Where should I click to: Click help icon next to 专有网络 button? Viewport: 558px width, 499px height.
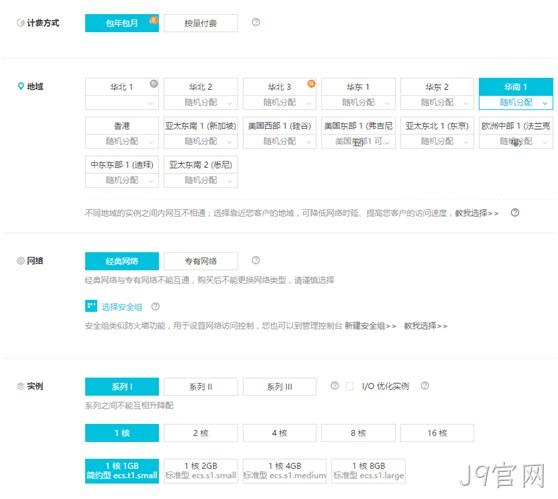click(256, 260)
